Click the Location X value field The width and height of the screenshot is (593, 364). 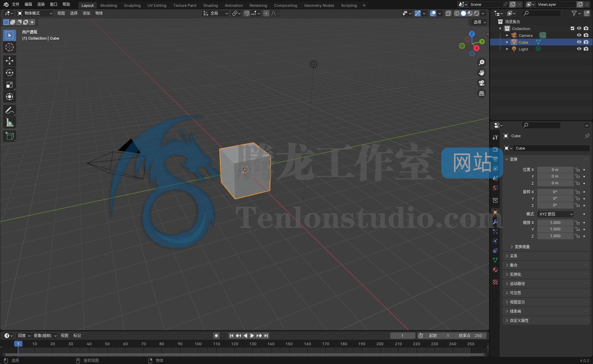click(x=555, y=170)
